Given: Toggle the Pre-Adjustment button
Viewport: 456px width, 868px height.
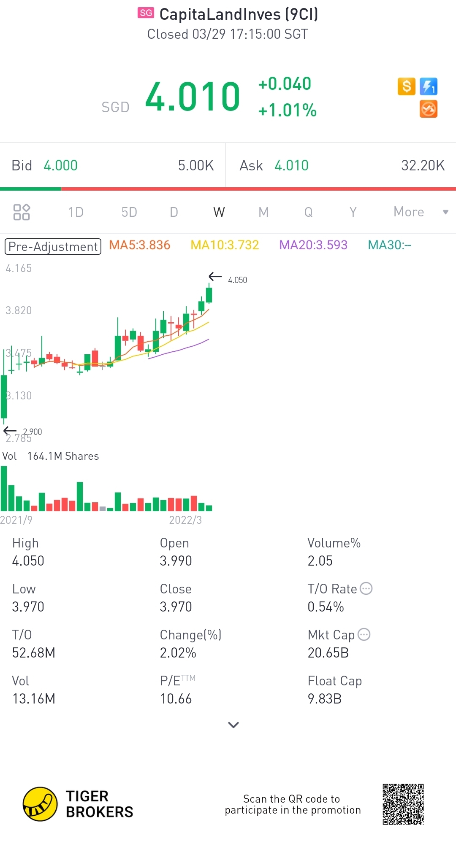Looking at the screenshot, I should (53, 246).
